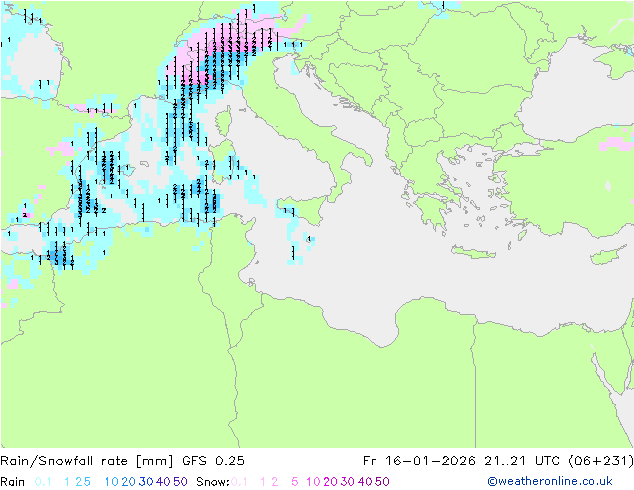634x490 pixels.
Task: Pick the Snow legend value 10
Action: [x=313, y=482]
